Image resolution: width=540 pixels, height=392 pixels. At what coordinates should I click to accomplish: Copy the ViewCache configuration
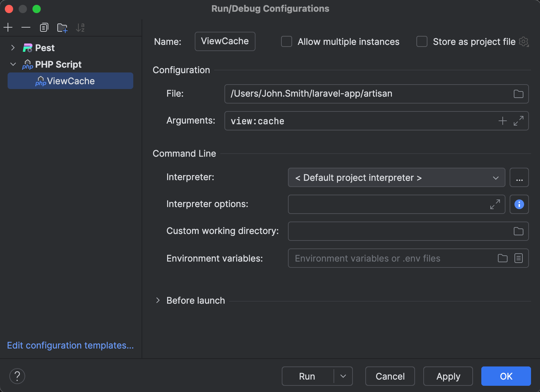[x=44, y=27]
